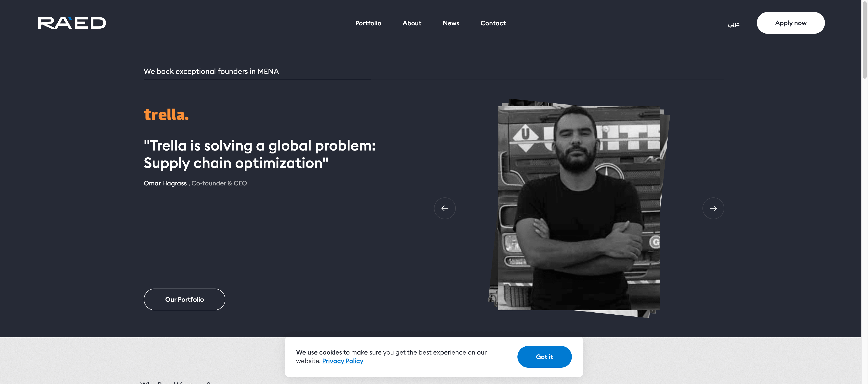
Task: Accept cookies with Got it button
Action: [544, 357]
